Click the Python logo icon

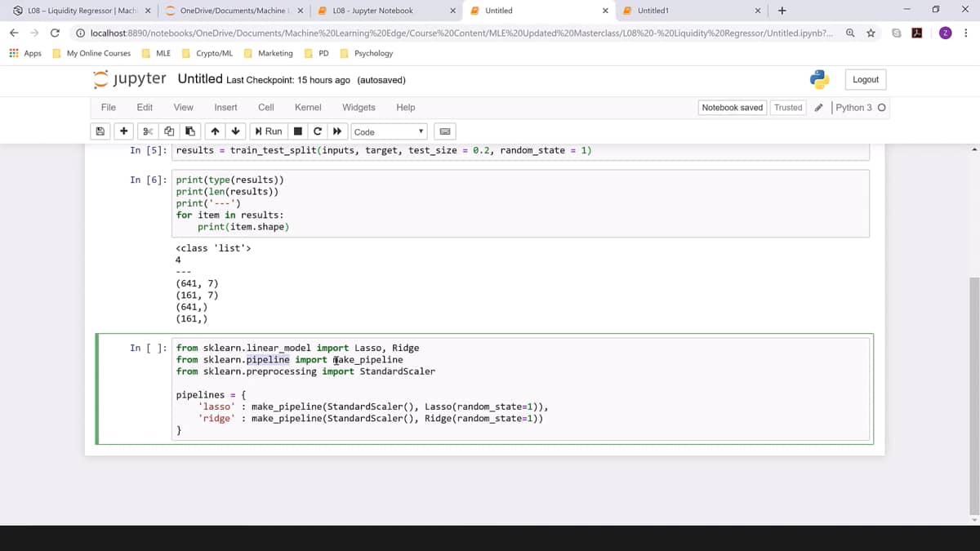pyautogui.click(x=820, y=79)
